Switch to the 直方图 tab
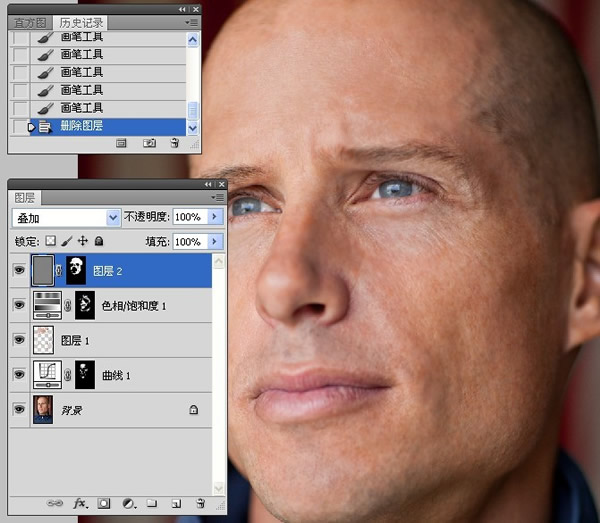 pyautogui.click(x=30, y=23)
